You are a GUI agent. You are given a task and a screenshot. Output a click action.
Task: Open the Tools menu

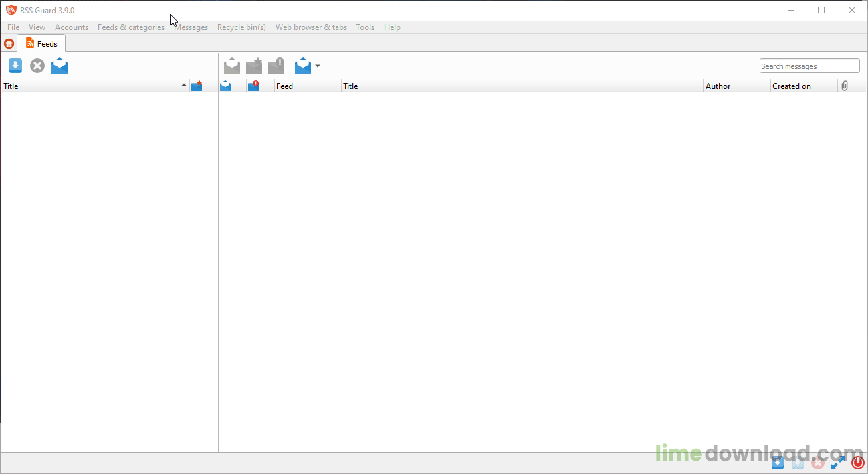point(365,27)
